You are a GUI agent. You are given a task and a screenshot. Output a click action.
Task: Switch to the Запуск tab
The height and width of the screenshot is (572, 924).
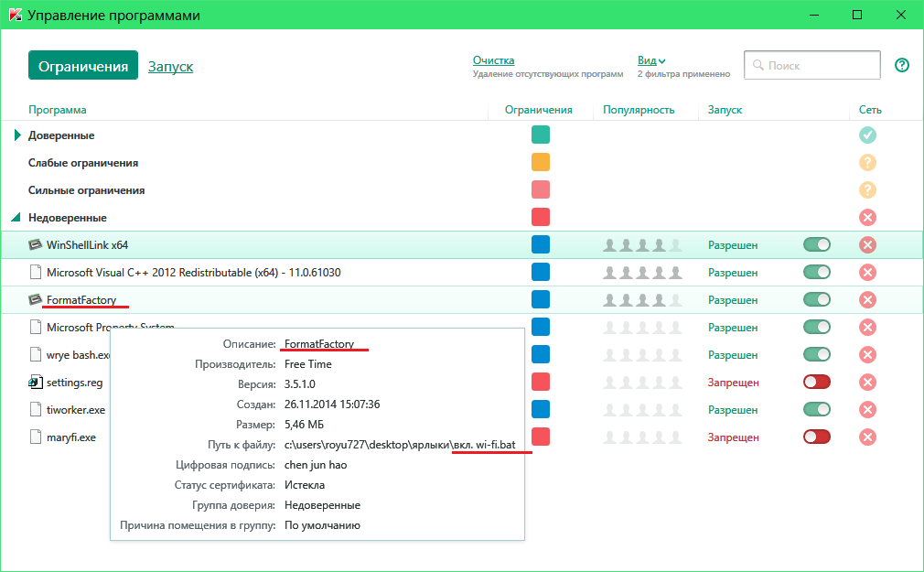pyautogui.click(x=170, y=67)
